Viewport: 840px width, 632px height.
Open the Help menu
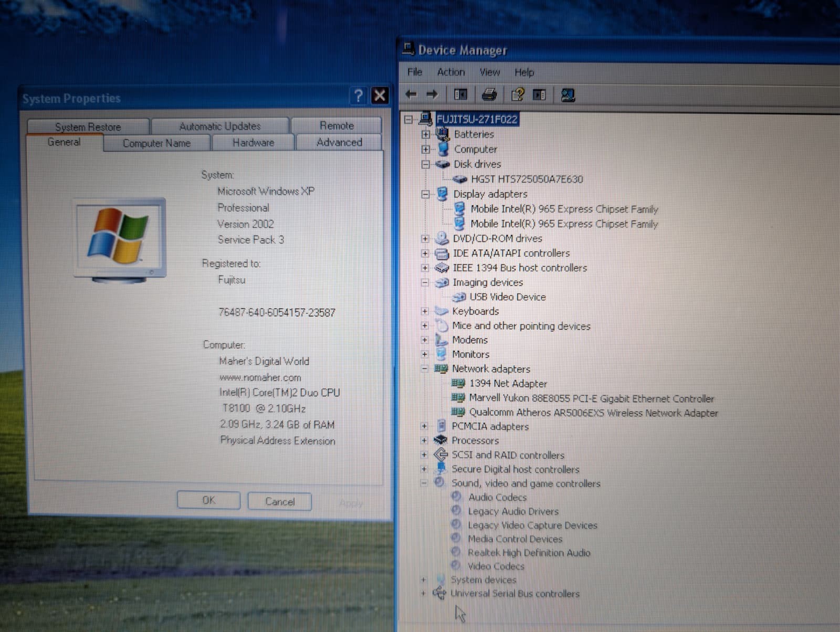point(524,72)
